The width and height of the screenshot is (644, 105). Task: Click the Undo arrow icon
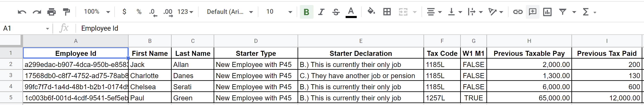(22, 12)
